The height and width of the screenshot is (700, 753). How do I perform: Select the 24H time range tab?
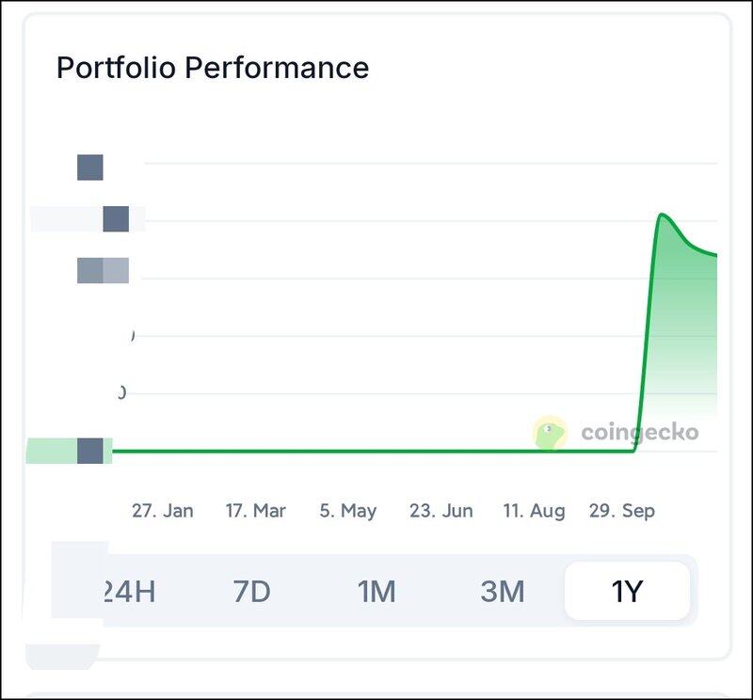[x=128, y=592]
